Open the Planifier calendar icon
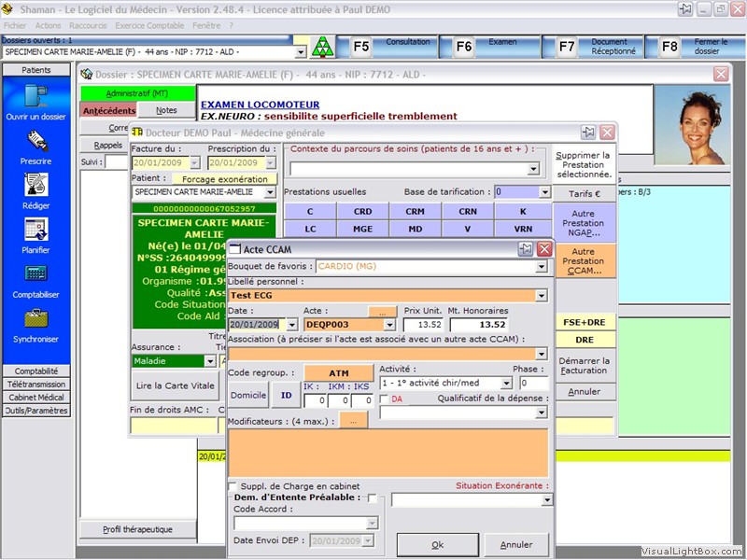The width and height of the screenshot is (747, 560). tap(36, 230)
